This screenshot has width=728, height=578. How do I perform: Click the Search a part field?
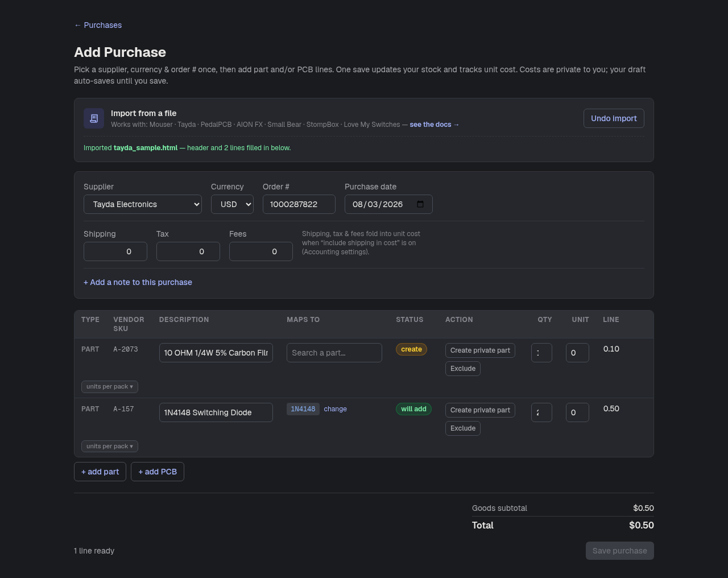pos(334,353)
